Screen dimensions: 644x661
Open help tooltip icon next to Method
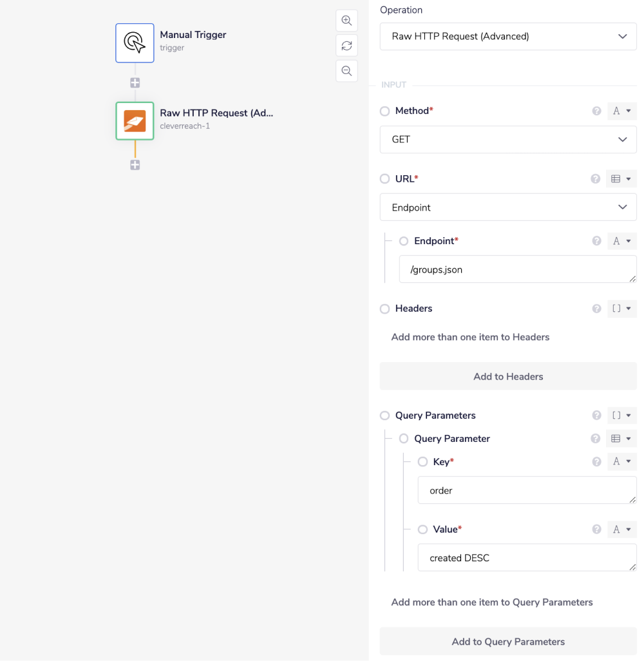point(596,110)
